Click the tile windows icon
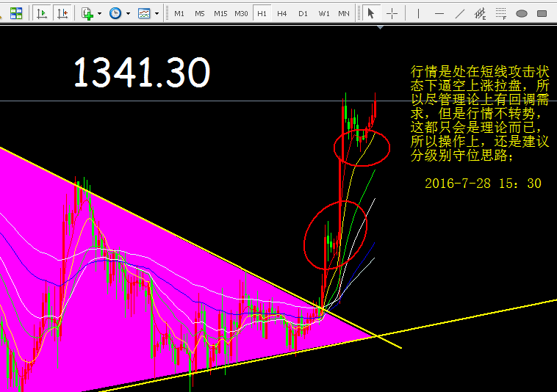 pyautogui.click(x=16, y=13)
